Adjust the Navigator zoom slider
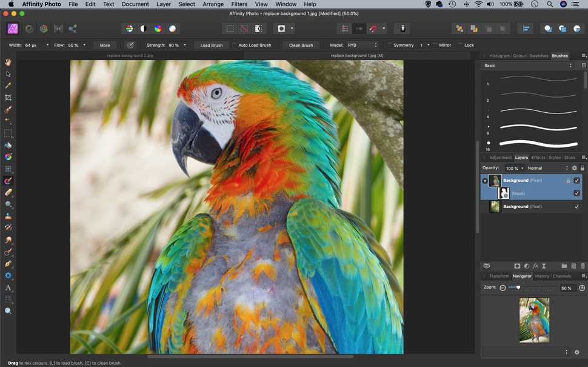This screenshot has width=588, height=367. [x=518, y=288]
